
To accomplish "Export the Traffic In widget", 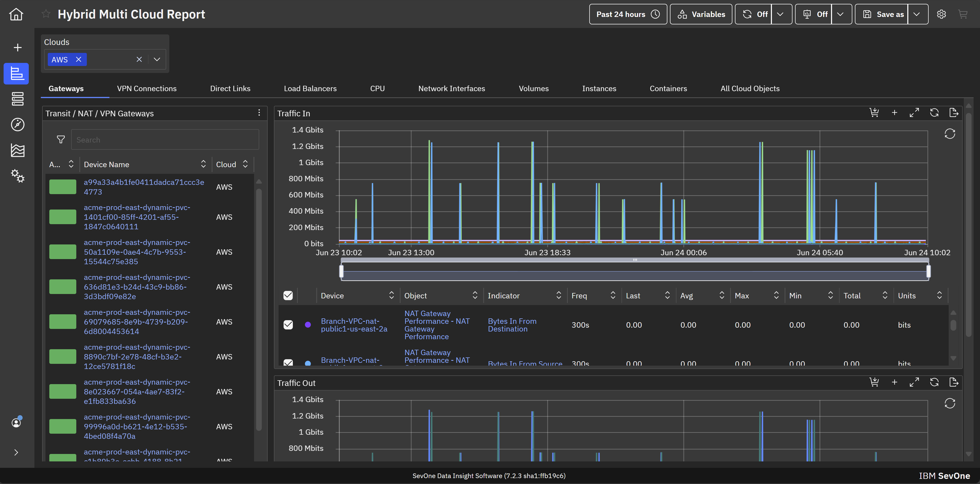I will click(x=953, y=113).
